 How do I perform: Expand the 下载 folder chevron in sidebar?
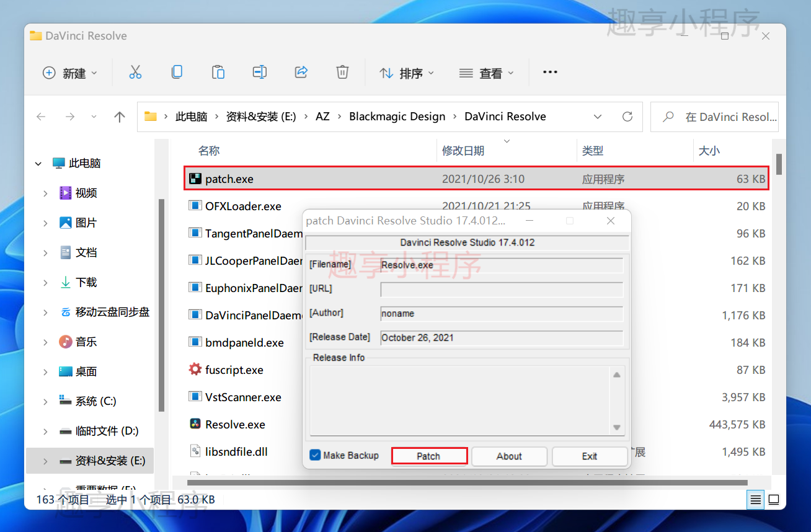pos(45,283)
